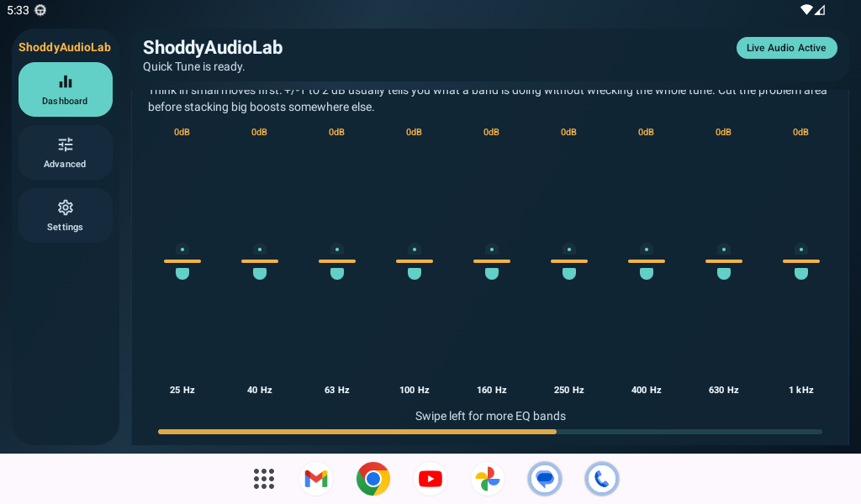Click the 0dB value above 25 Hz
This screenshot has height=504, width=861.
pyautogui.click(x=182, y=132)
